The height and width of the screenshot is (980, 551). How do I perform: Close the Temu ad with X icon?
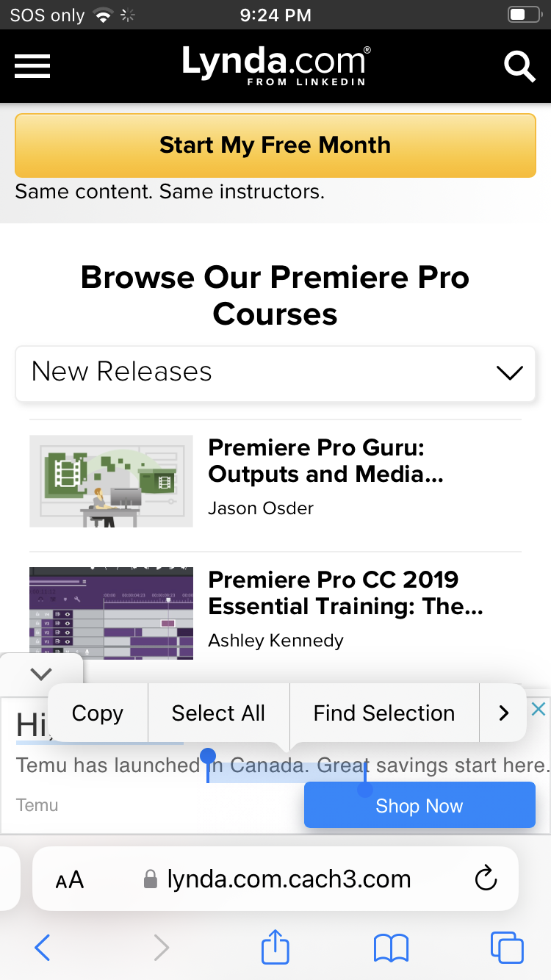click(x=539, y=709)
